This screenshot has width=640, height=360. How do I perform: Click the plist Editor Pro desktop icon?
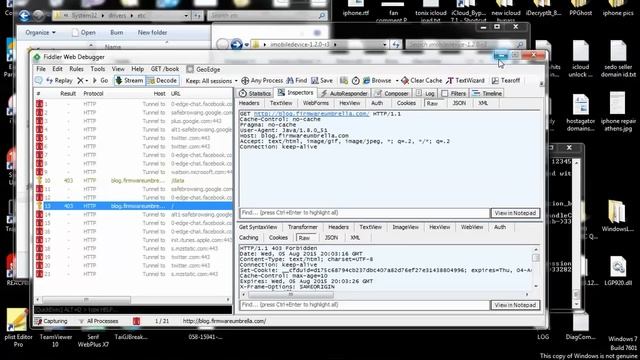coord(18,329)
